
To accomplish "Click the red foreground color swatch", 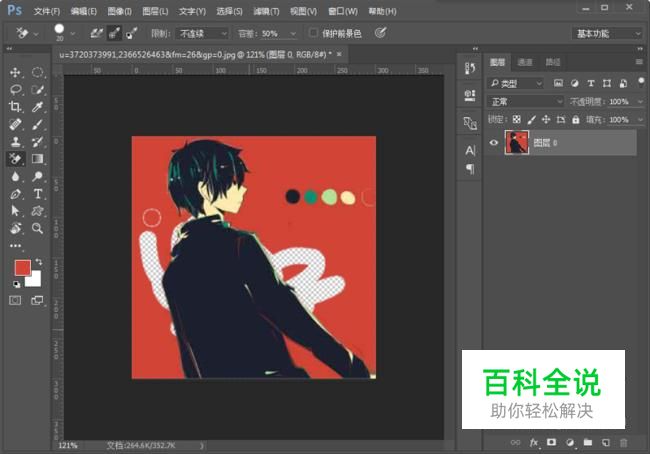I will click(x=22, y=267).
